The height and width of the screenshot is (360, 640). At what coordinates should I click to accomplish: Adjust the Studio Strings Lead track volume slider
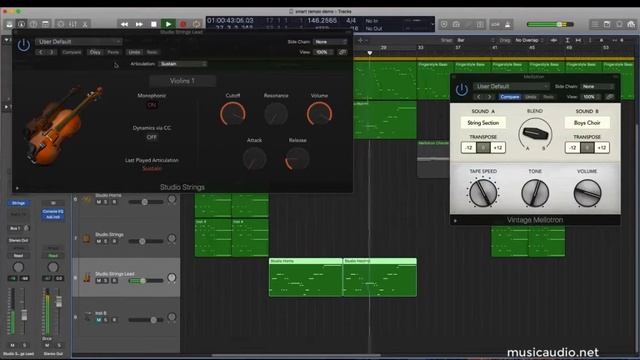(x=146, y=281)
